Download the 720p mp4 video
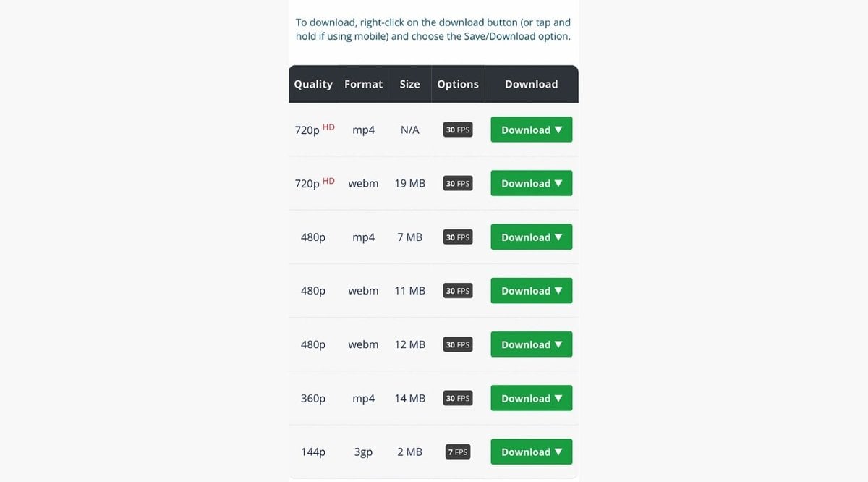Screen dimensions: 868x482 pos(532,130)
